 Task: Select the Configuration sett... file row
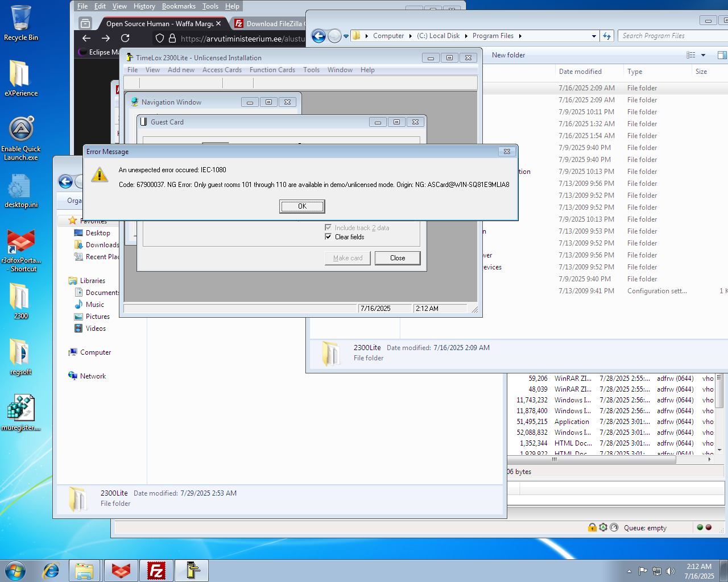pos(604,291)
